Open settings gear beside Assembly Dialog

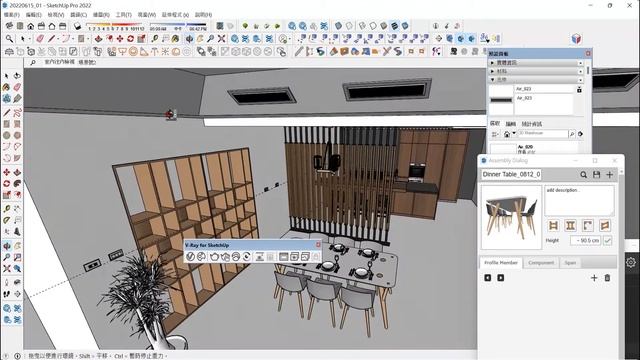point(631,262)
